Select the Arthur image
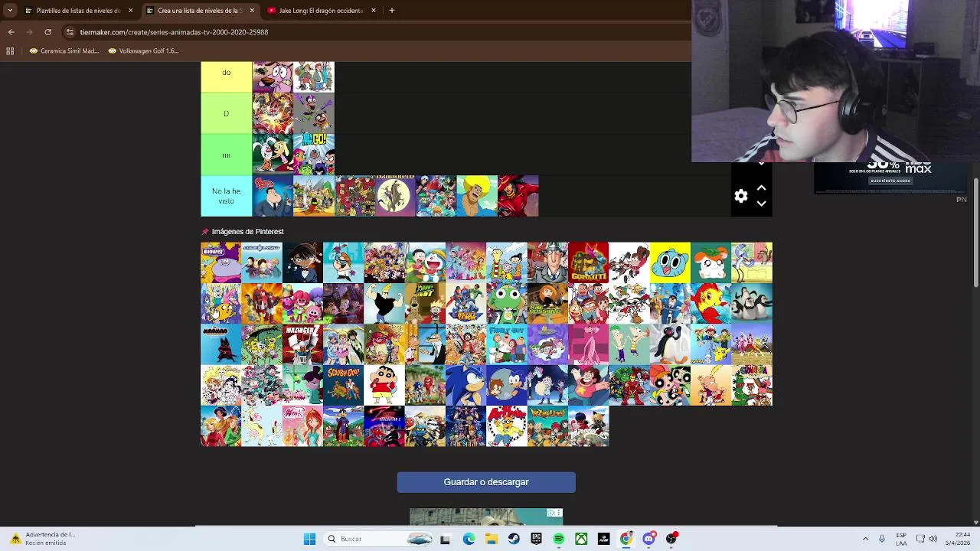 pos(507,426)
